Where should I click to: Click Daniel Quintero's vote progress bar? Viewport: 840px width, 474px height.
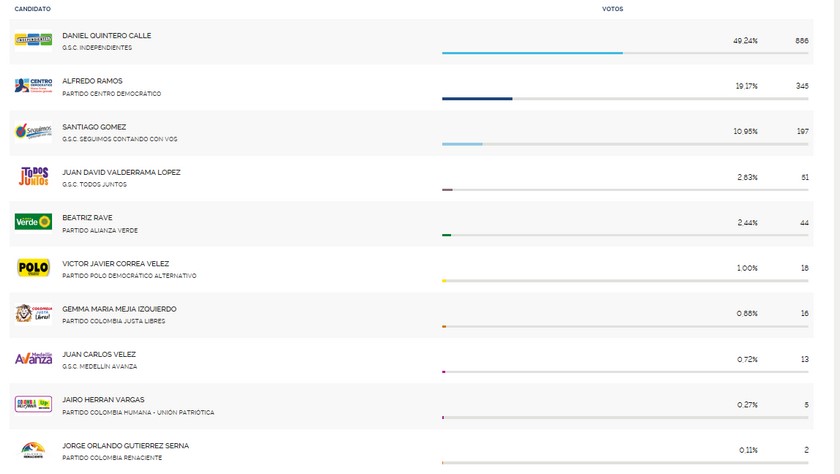pos(532,53)
